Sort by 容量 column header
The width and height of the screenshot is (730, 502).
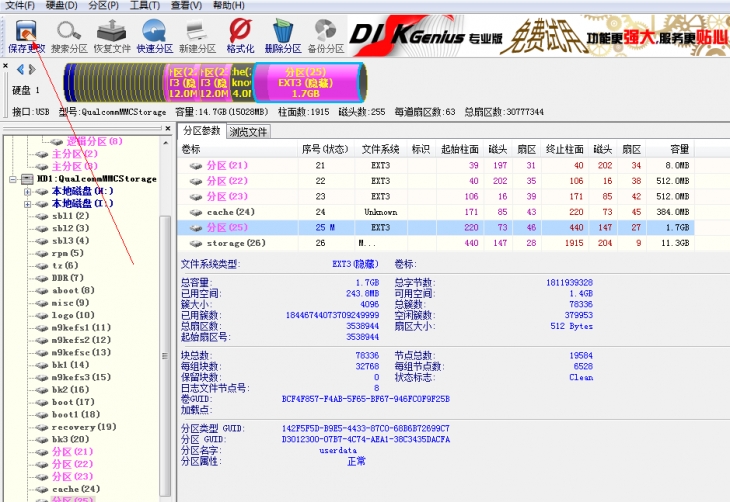(670, 149)
